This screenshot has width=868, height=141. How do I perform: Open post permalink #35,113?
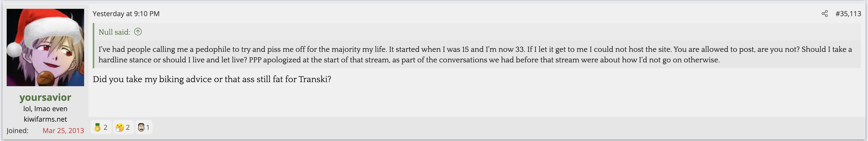(x=848, y=14)
